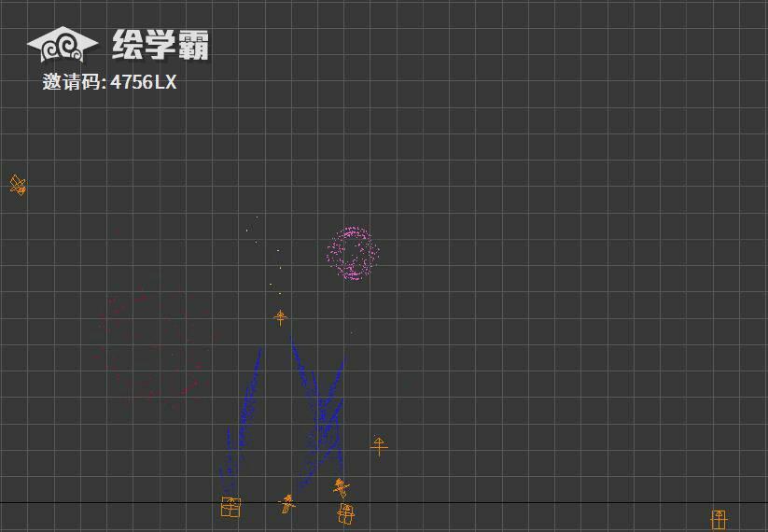Select orange gizmo just above the middle emitter box
This screenshot has width=768, height=532.
click(342, 487)
